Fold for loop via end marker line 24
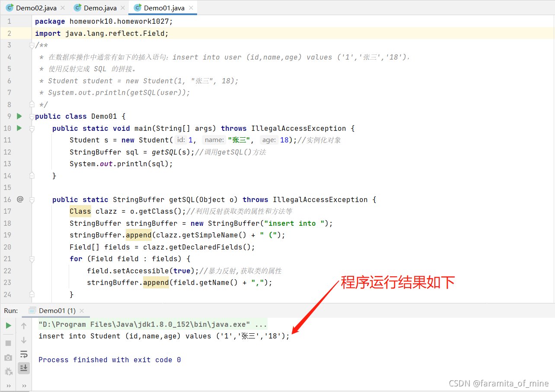The width and height of the screenshot is (555, 392). click(x=32, y=294)
